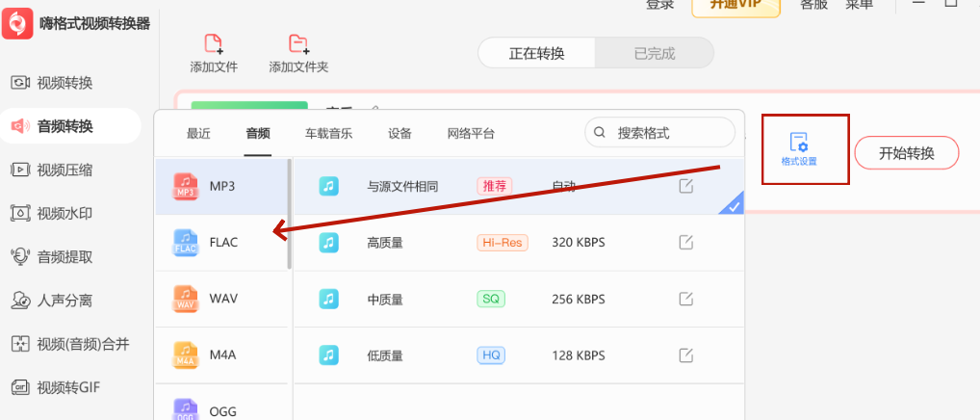This screenshot has height=420, width=980.
Task: Select the 高质量 quality label
Action: point(385,243)
